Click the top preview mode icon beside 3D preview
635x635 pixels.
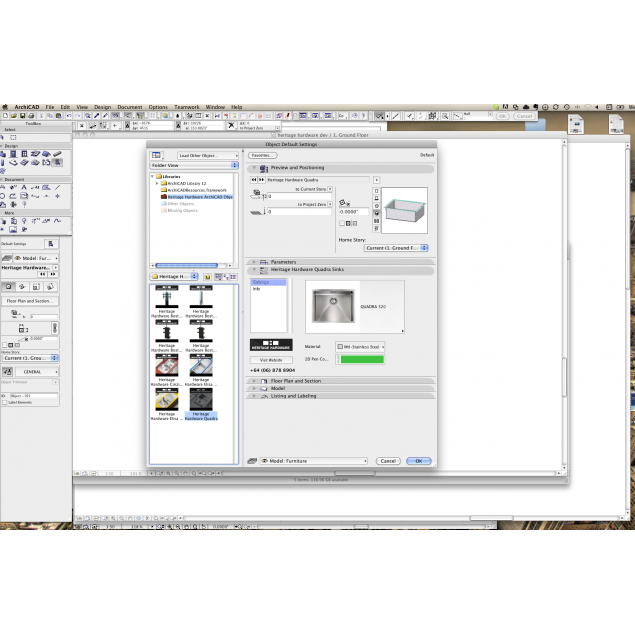377,191
